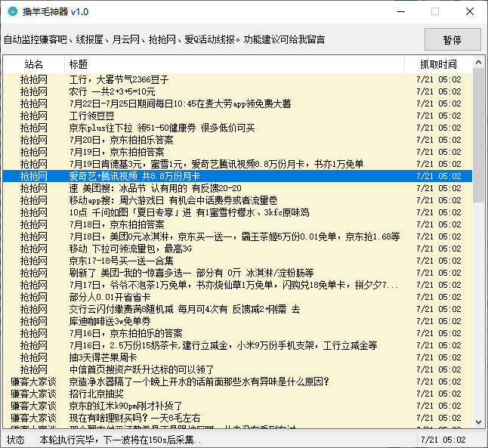Click the app icon in title bar
This screenshot has width=488, height=448.
coord(13,11)
